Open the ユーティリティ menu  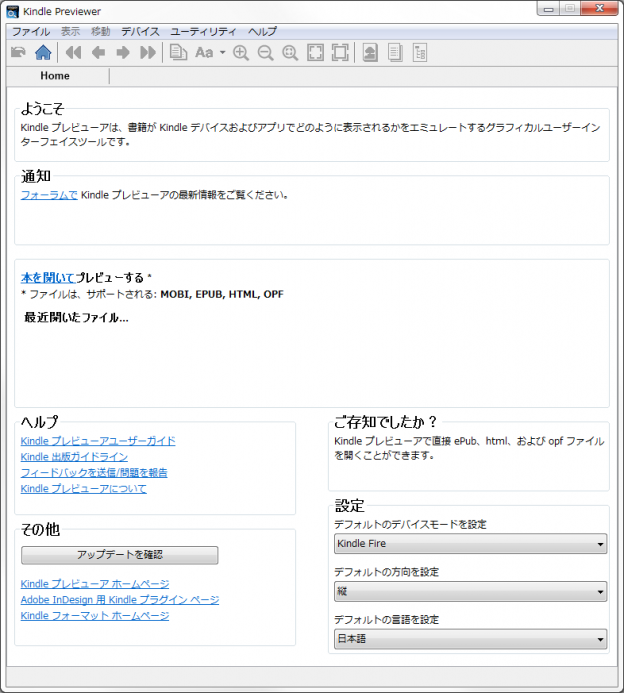(204, 31)
